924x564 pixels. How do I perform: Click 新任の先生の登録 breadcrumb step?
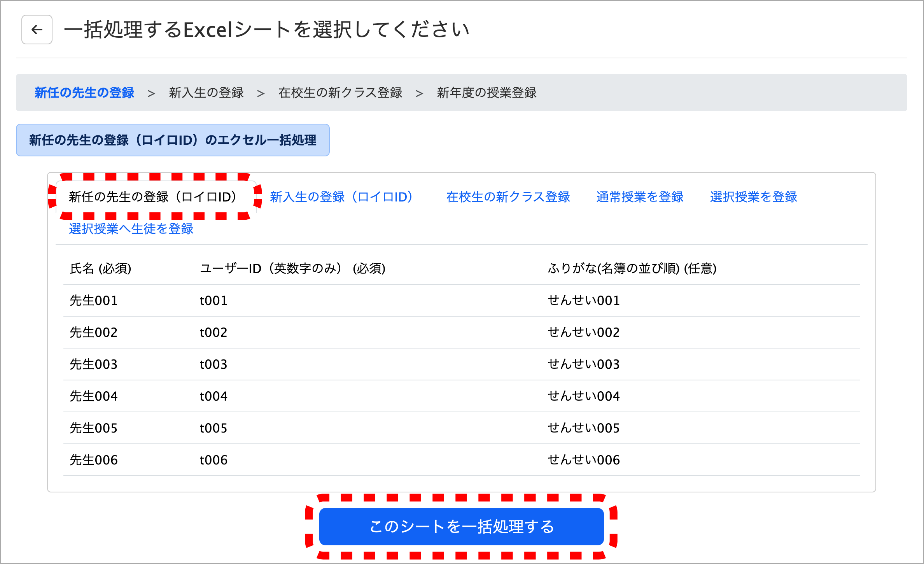click(84, 93)
